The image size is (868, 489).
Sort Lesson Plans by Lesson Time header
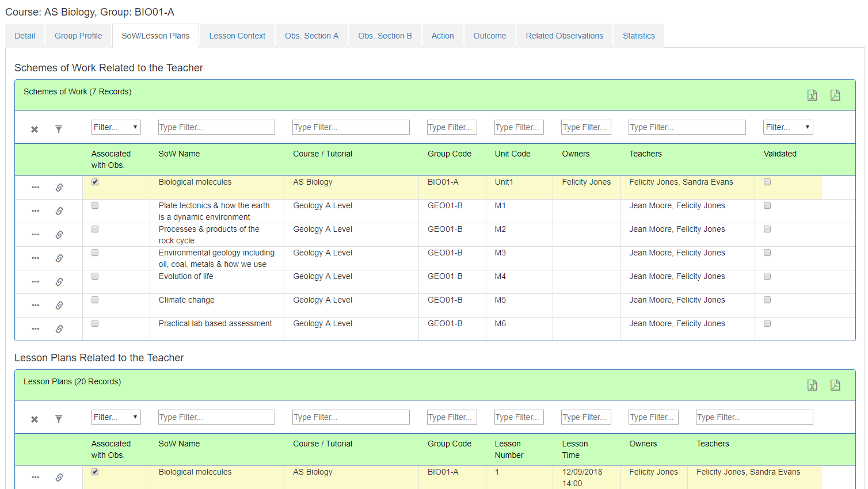574,449
